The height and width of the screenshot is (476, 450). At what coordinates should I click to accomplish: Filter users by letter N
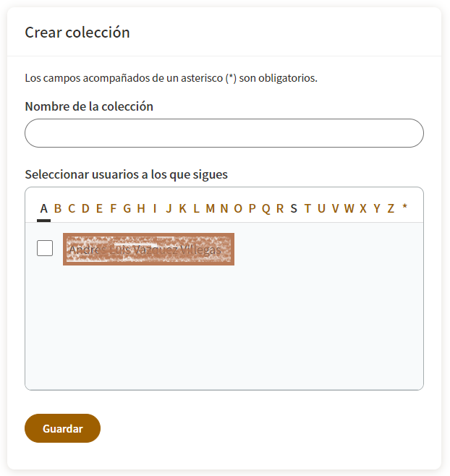coord(224,208)
